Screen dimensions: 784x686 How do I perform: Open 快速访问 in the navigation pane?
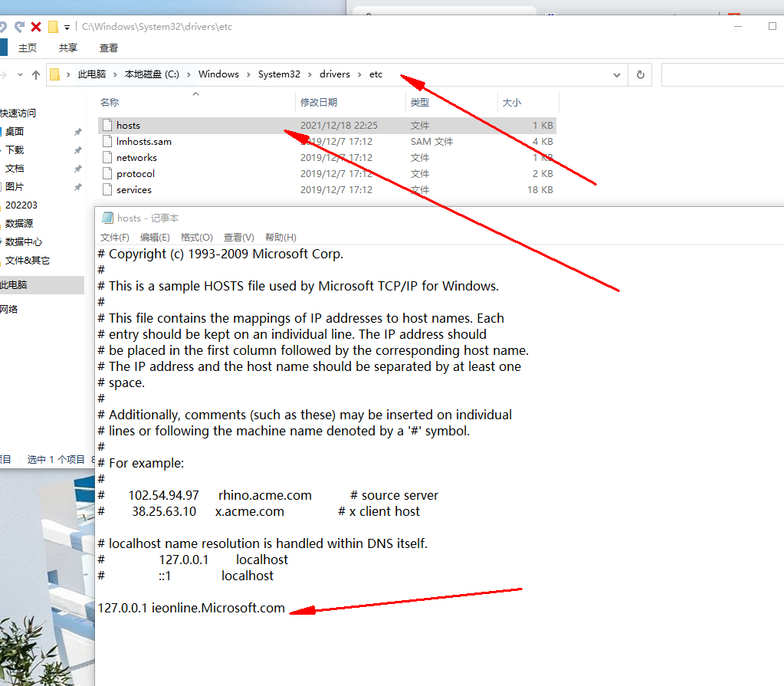pyautogui.click(x=18, y=113)
